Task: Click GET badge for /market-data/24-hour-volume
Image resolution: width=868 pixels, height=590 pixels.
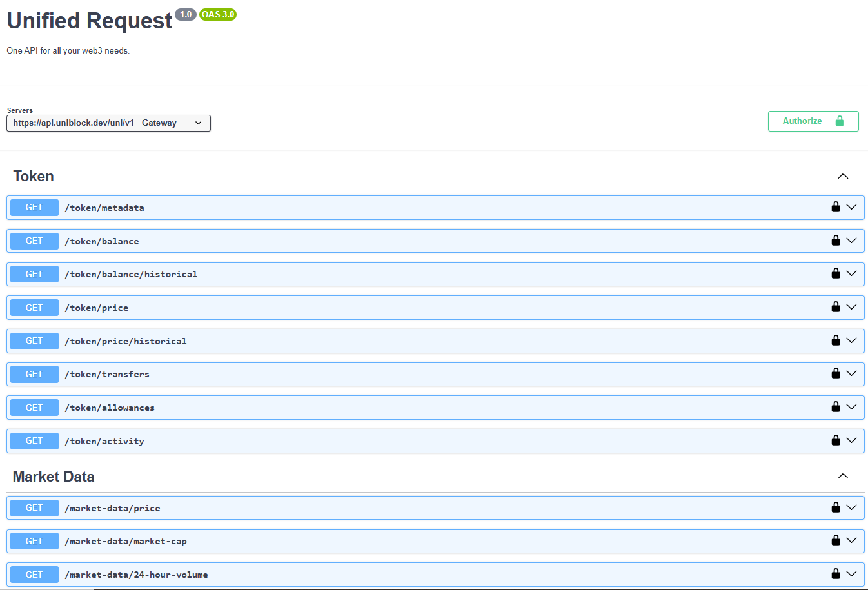Action: point(34,575)
